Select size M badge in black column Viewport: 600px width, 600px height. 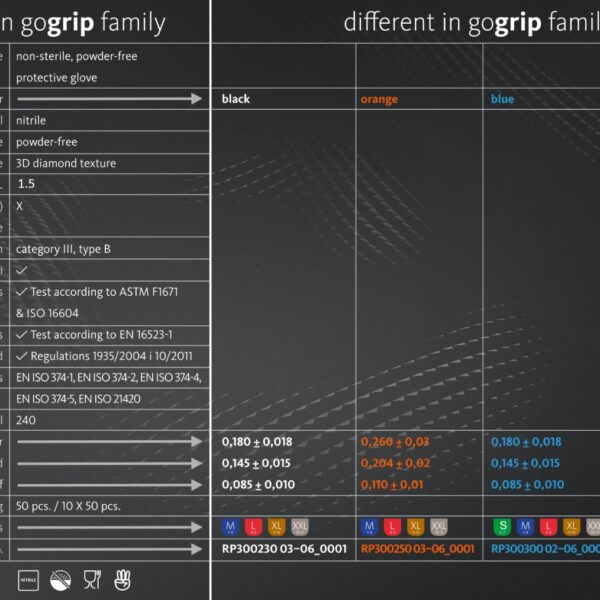[230, 527]
